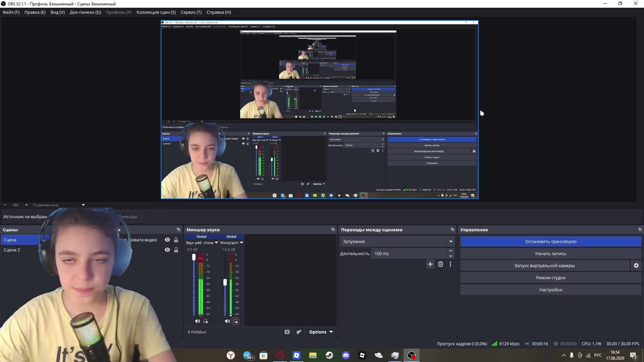
Task: Float the Переходы между сценами dock panel
Action: [x=452, y=230]
